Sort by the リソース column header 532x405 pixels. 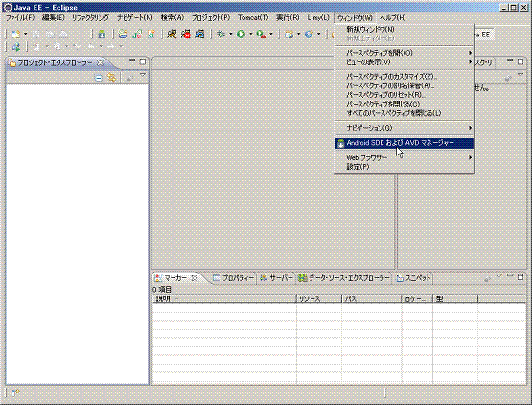point(319,299)
